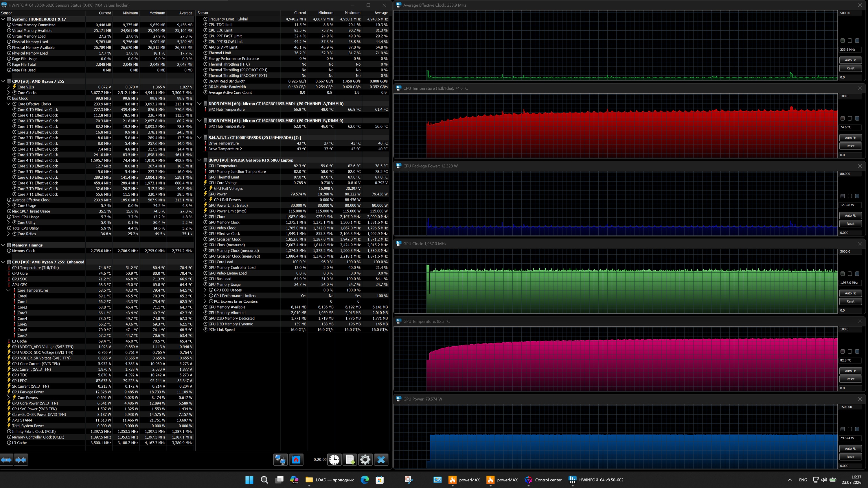Edit the 3000.0 maximum field of GPU Clock graph
This screenshot has height=488, width=868.
pos(850,252)
